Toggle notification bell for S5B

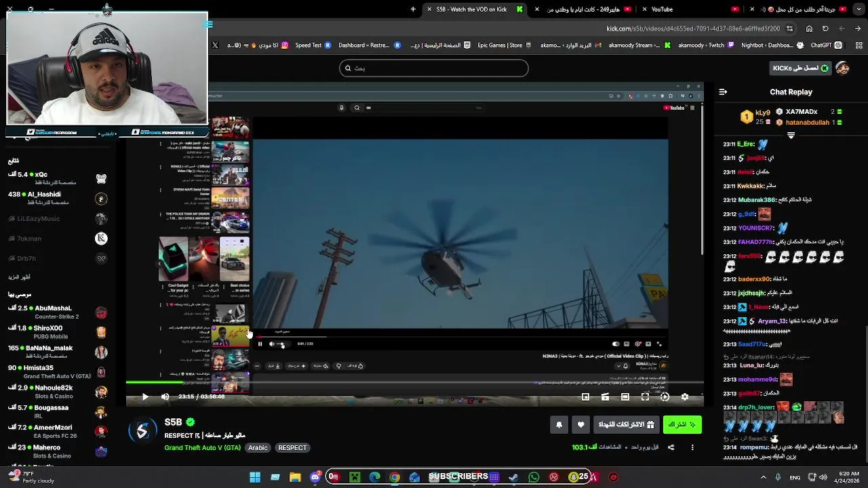[x=559, y=425]
